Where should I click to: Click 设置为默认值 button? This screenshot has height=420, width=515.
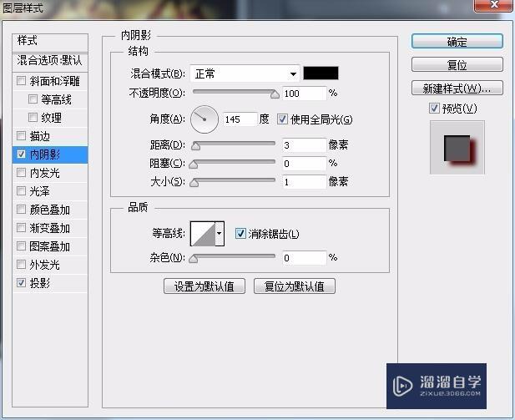[204, 286]
